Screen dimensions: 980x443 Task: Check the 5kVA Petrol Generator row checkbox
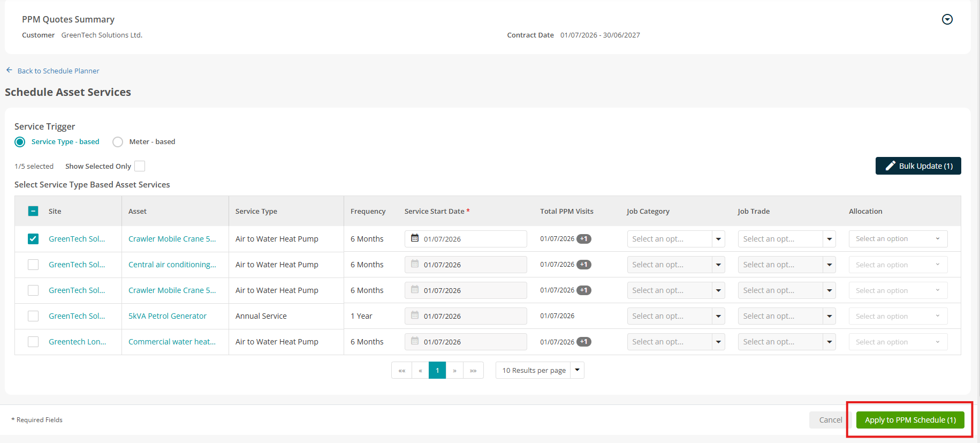[33, 316]
